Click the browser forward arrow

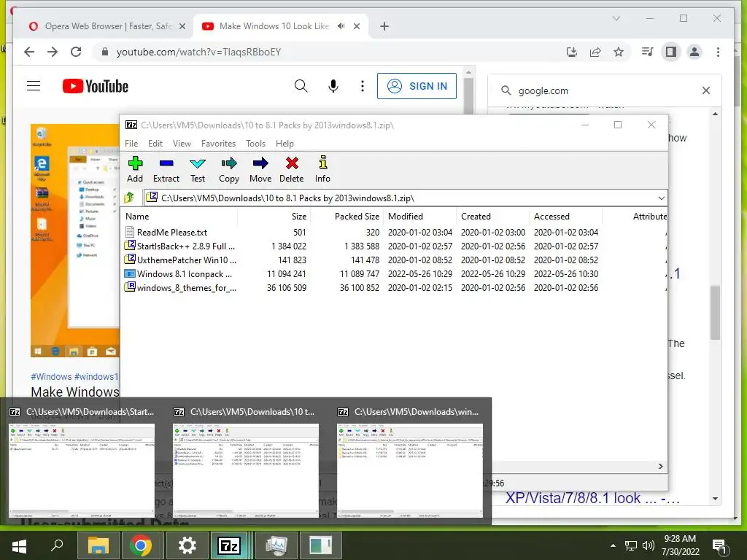(x=53, y=52)
